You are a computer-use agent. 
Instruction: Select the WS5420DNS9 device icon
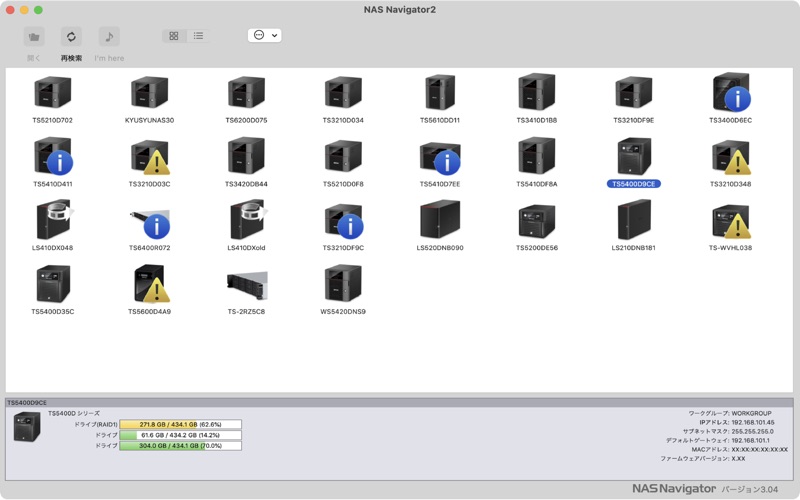[x=343, y=283]
